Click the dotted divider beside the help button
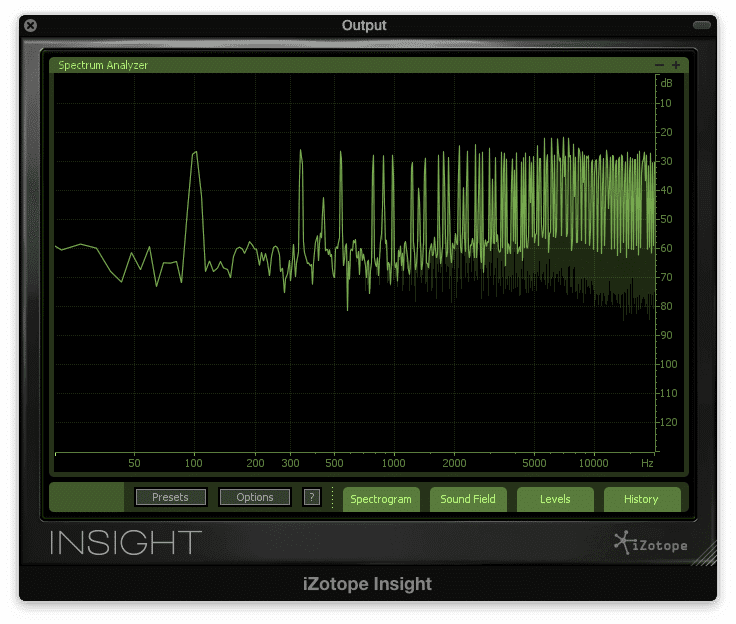 pos(333,497)
